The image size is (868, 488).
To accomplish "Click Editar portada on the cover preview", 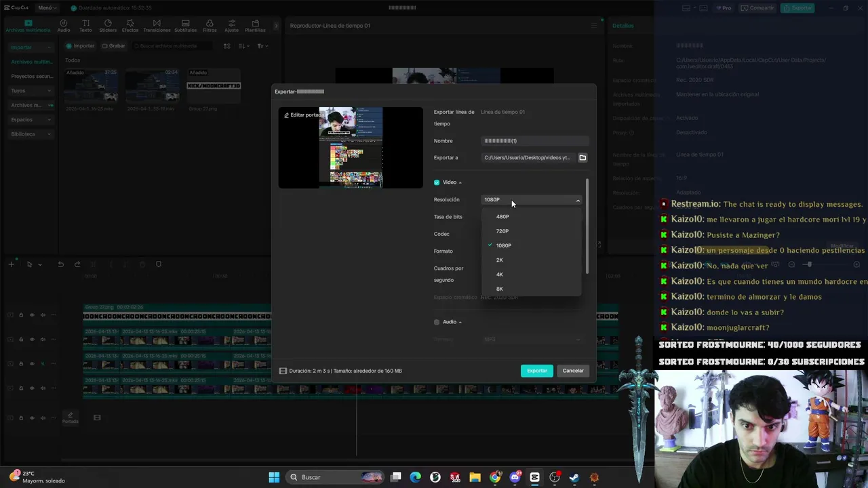I will pos(302,115).
